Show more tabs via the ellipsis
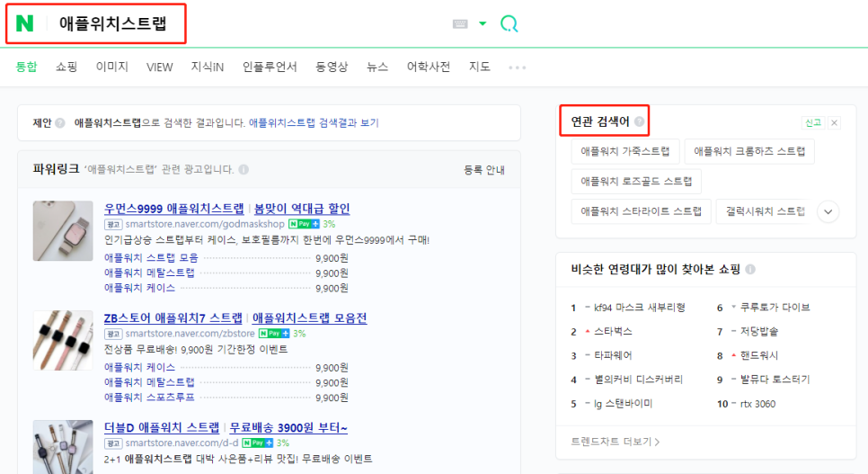Screen dimensions: 868x474 click(x=517, y=67)
